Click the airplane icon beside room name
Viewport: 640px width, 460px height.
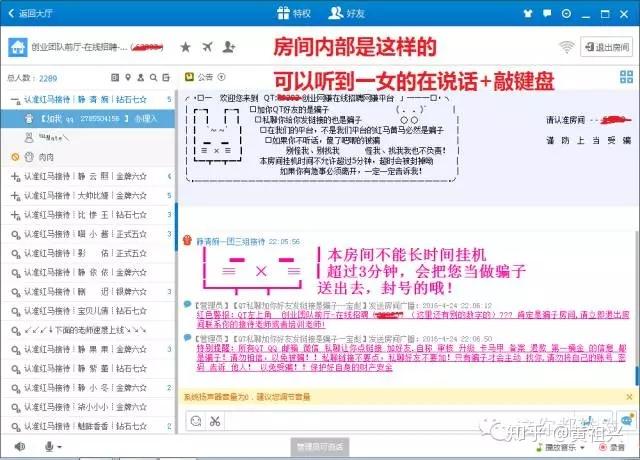[x=207, y=47]
